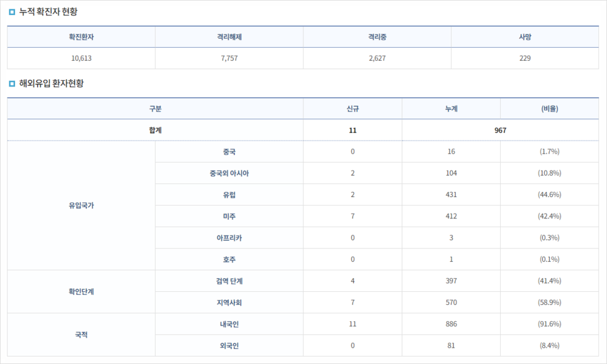Click the deaths value '229'
The height and width of the screenshot is (364, 607).
(x=525, y=58)
